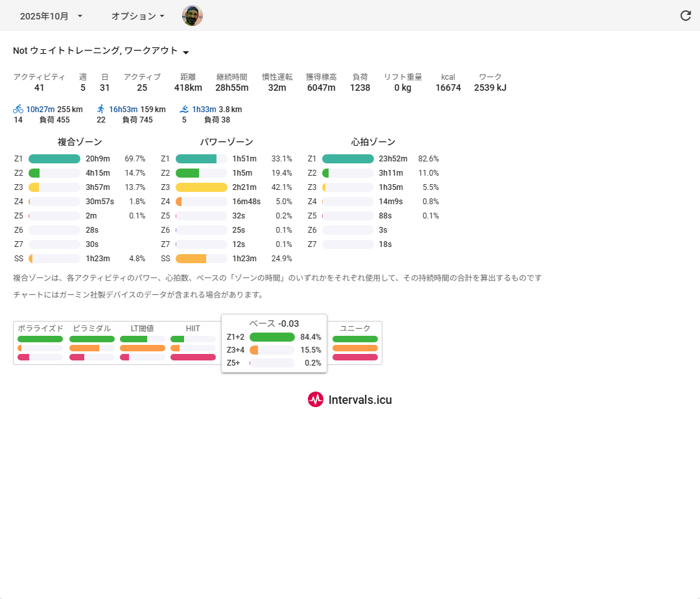Click the teal Z1 heart rate zone bar
Screen dimensions: 700x599
(x=348, y=159)
